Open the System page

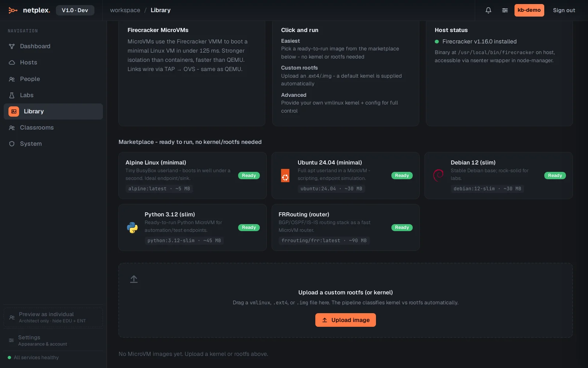click(53, 144)
